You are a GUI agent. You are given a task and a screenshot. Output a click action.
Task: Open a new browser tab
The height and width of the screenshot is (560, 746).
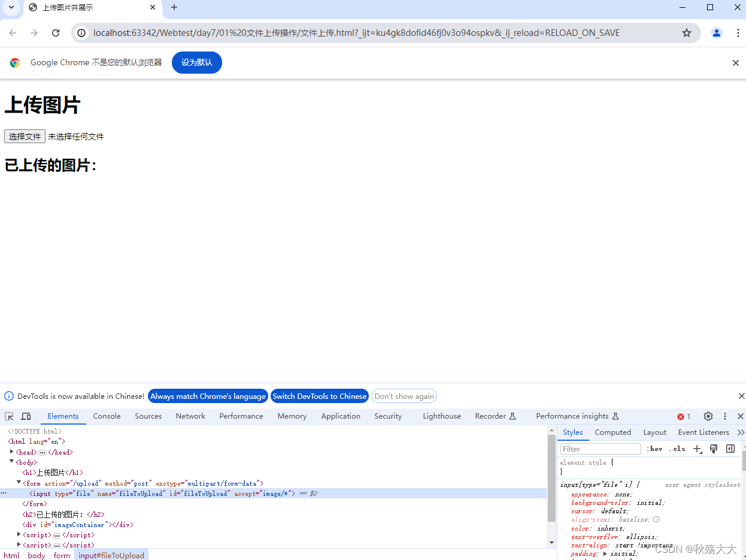174,7
